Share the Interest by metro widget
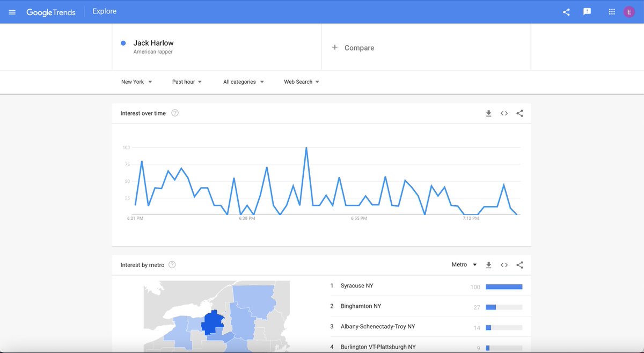The width and height of the screenshot is (644, 353). 519,265
